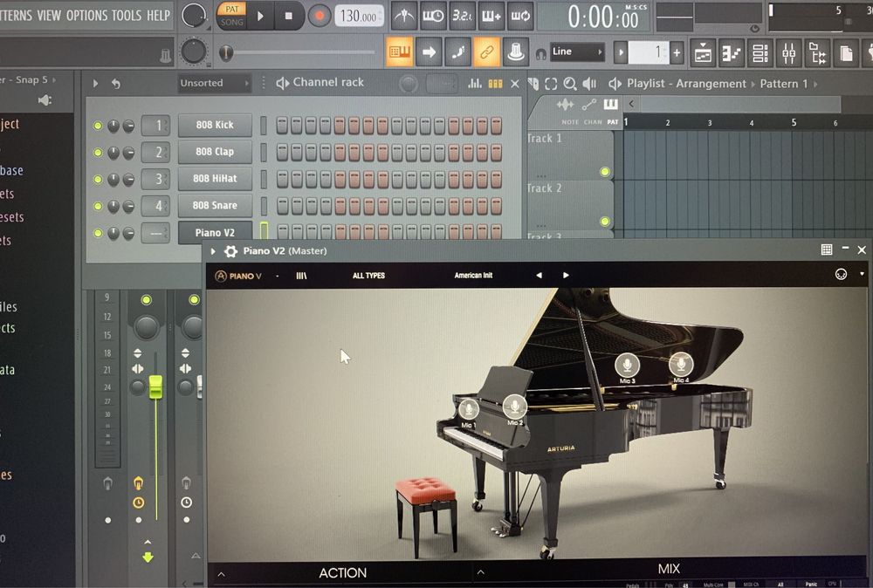Click Arrangement in the Playlist title
873x588 pixels.
711,84
